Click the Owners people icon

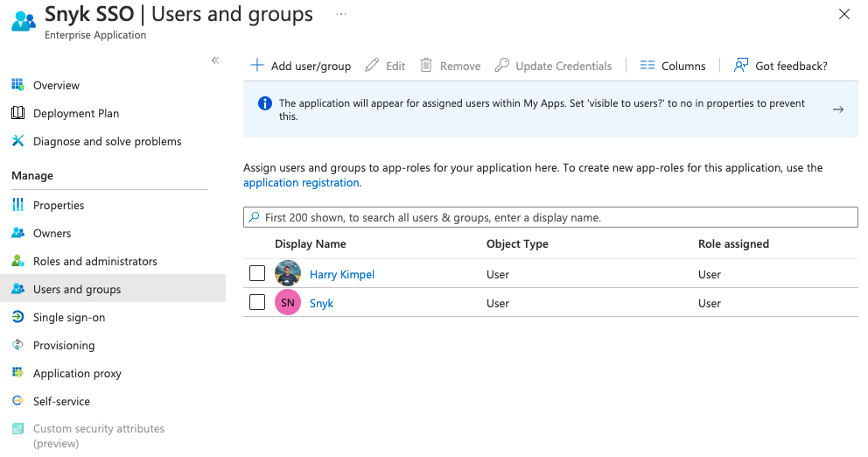(17, 233)
